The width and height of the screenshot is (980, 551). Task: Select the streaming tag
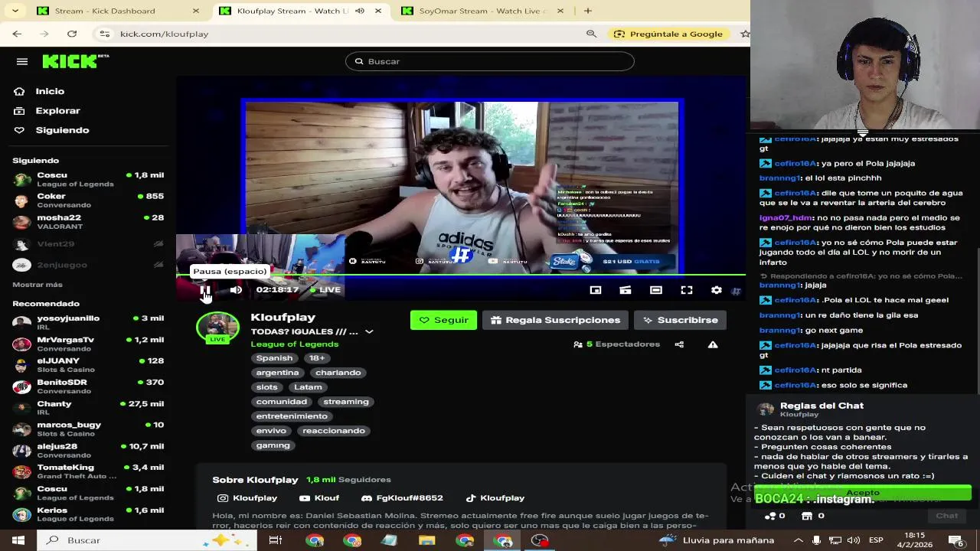pyautogui.click(x=345, y=402)
